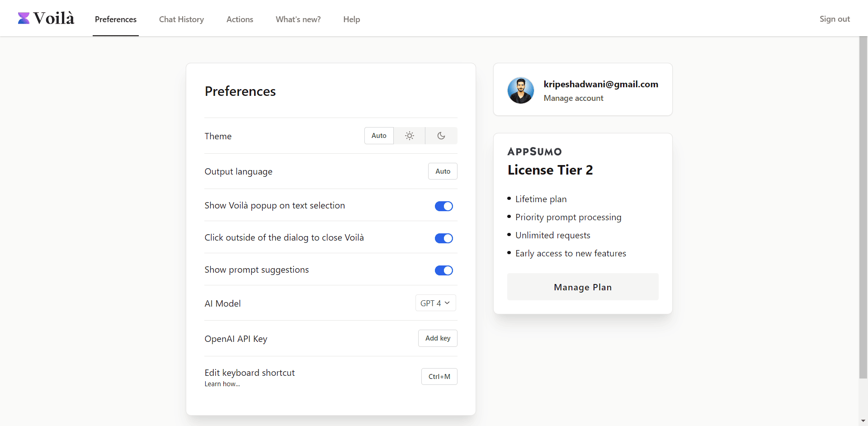Go to the Actions tab
The width and height of the screenshot is (868, 426).
click(x=240, y=19)
